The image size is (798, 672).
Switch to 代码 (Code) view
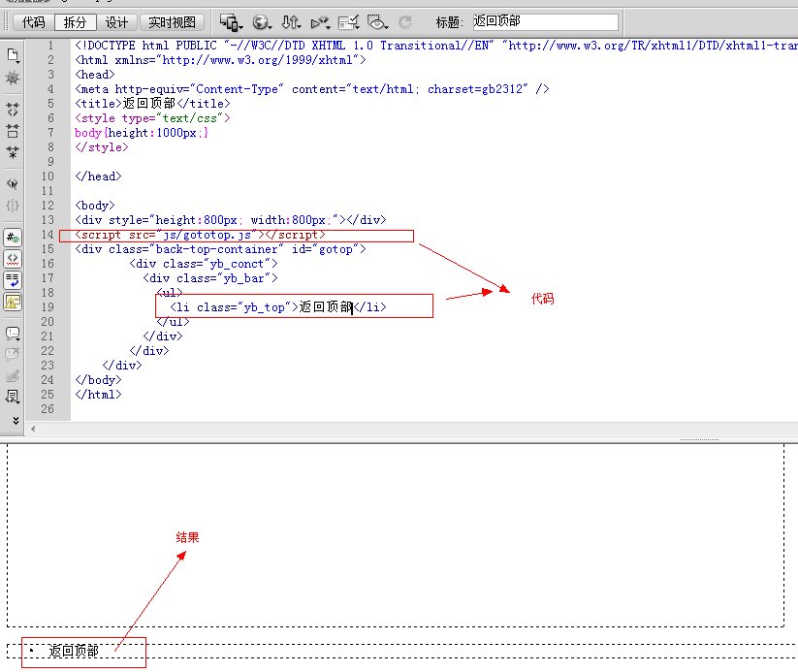(x=33, y=21)
